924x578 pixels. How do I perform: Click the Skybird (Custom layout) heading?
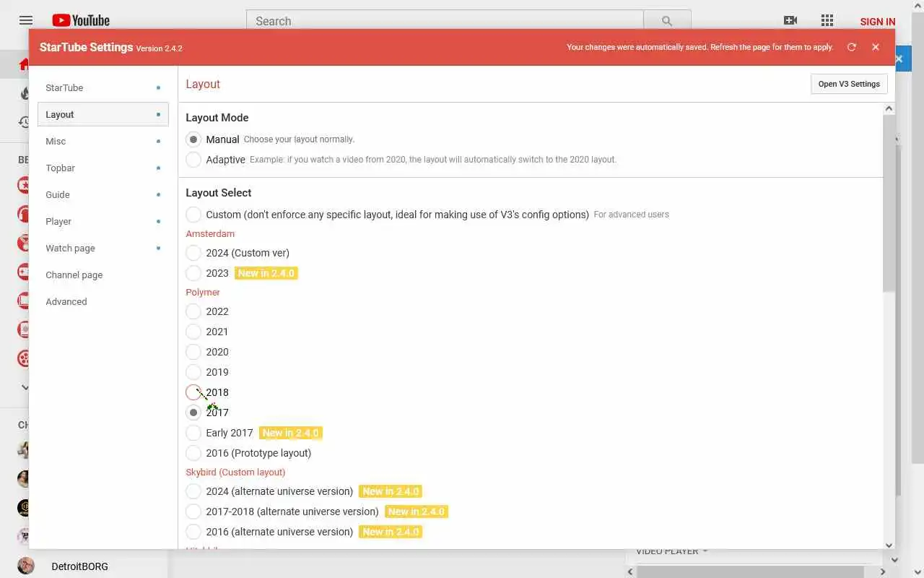(x=235, y=472)
